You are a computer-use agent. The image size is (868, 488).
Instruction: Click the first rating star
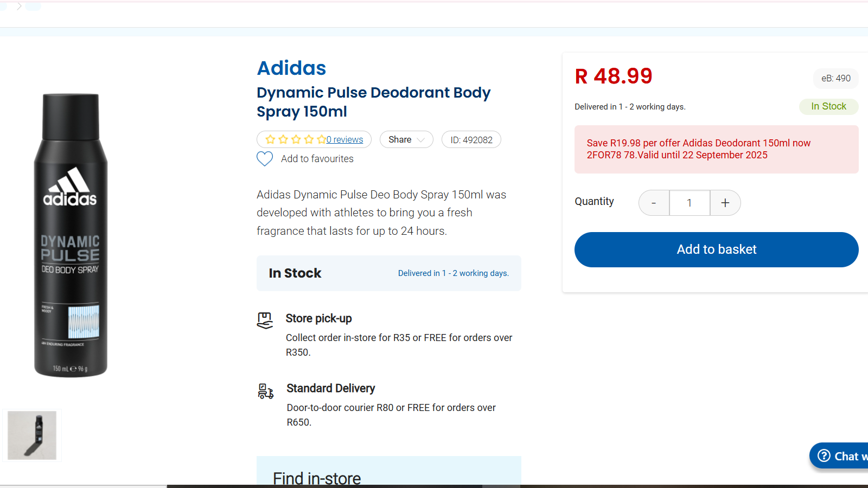point(270,139)
